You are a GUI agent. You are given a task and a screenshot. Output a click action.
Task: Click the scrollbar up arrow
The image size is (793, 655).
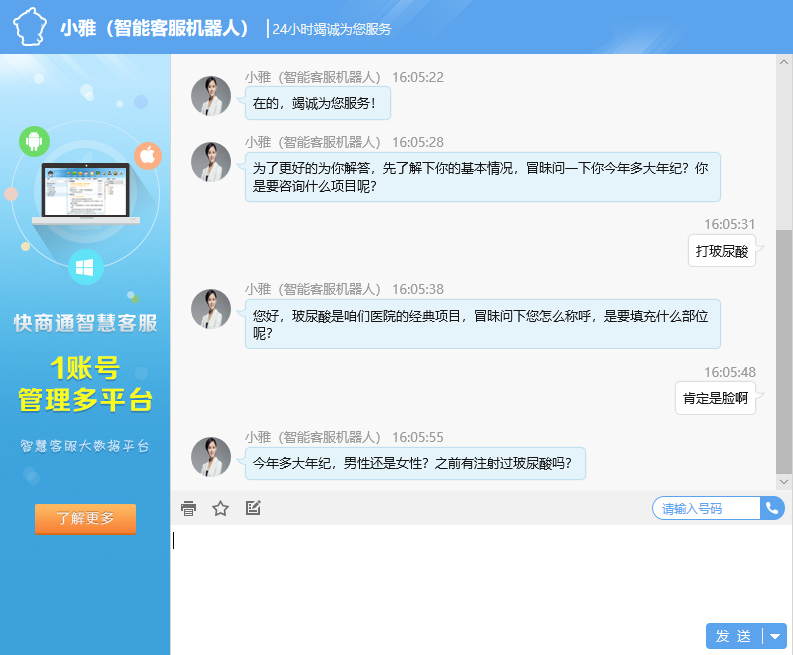pyautogui.click(x=784, y=63)
